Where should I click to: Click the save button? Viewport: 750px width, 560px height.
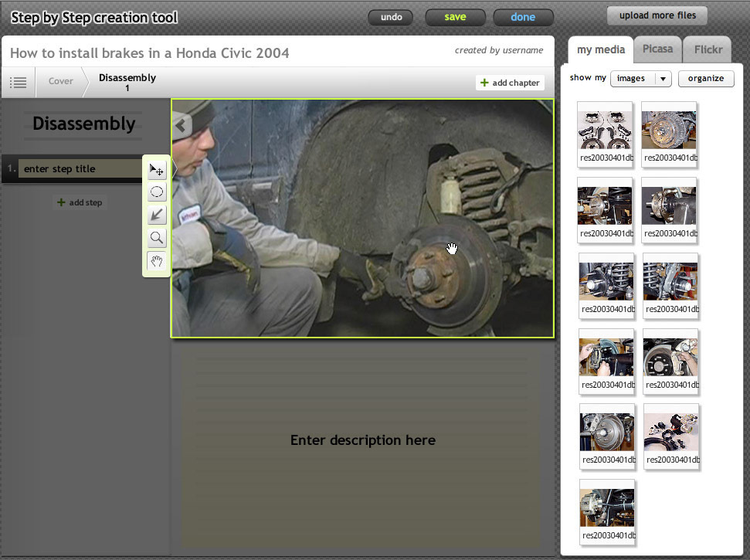(x=455, y=17)
